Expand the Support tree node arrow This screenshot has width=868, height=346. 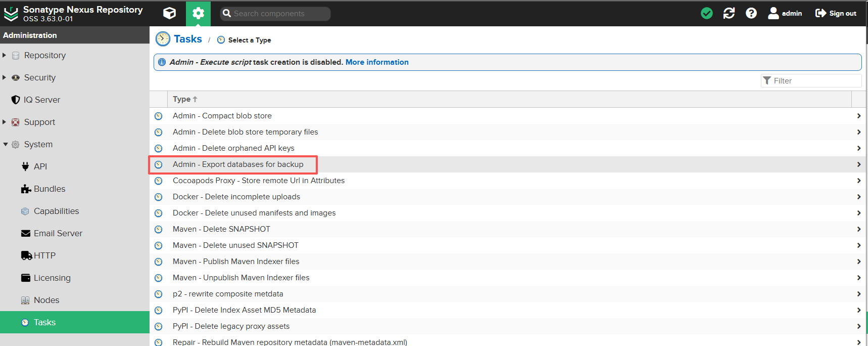5,122
